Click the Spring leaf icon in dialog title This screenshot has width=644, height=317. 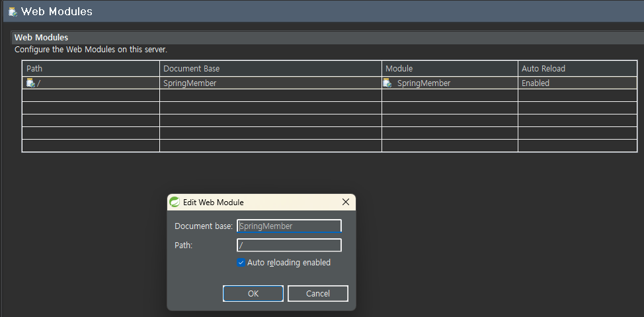[x=175, y=202]
